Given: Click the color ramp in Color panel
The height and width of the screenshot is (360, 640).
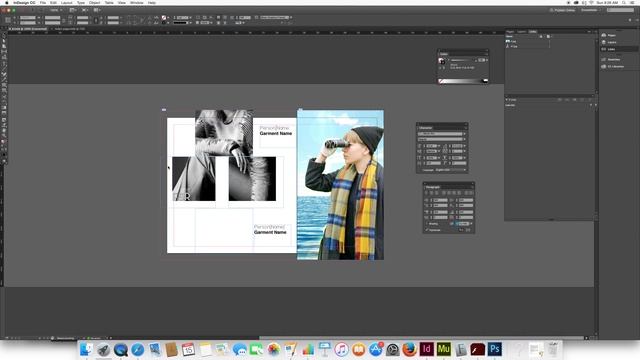Looking at the screenshot, I should tap(463, 81).
